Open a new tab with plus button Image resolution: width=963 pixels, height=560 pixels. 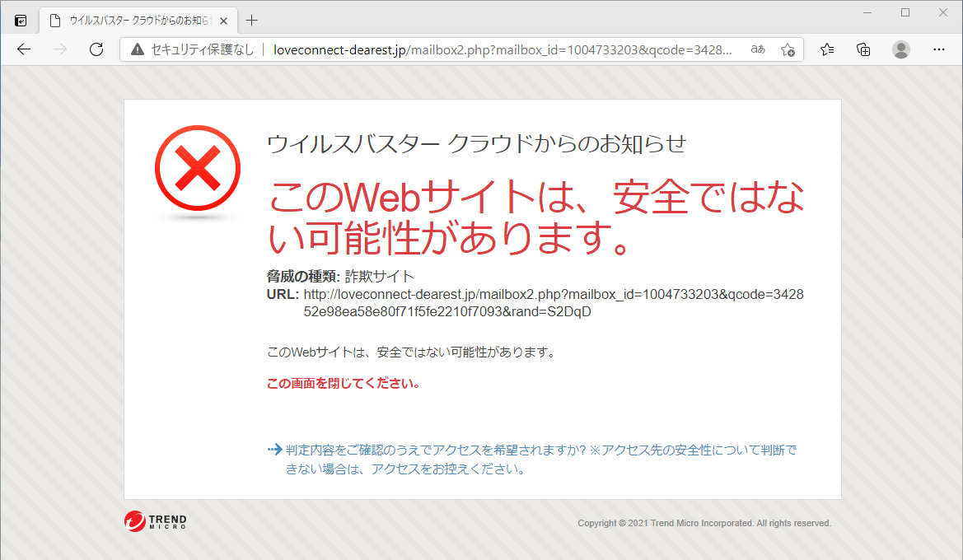pos(252,21)
